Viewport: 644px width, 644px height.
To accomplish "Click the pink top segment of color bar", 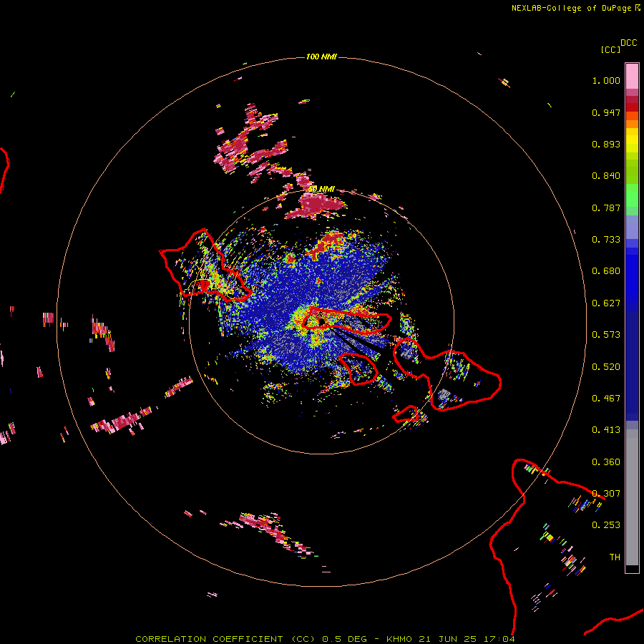I will [632, 77].
